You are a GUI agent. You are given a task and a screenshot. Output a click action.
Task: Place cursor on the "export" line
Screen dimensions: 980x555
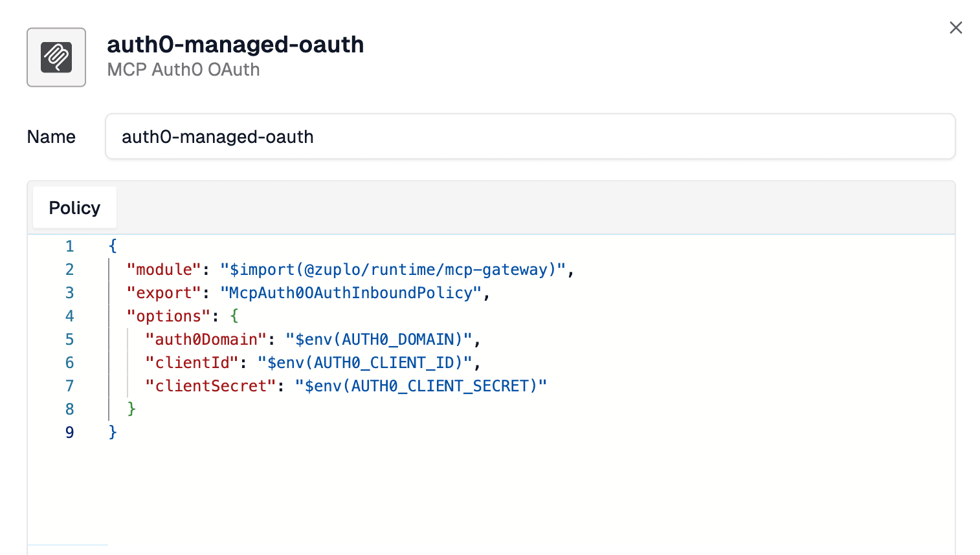308,293
